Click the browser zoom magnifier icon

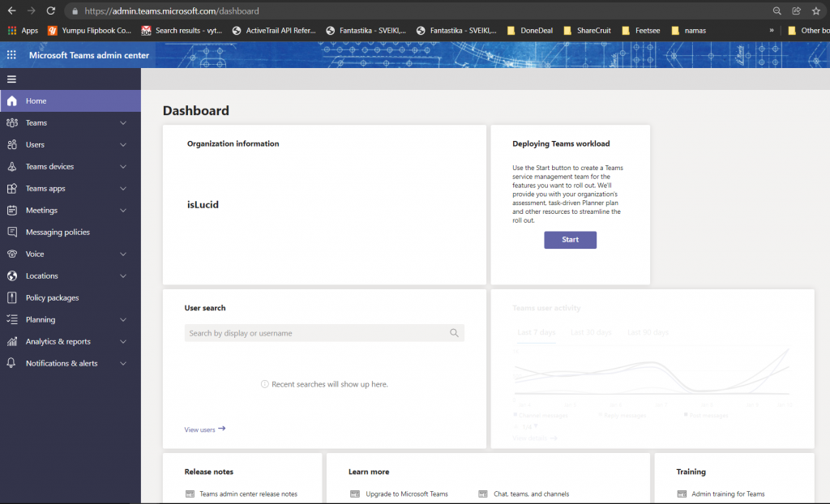tap(777, 11)
